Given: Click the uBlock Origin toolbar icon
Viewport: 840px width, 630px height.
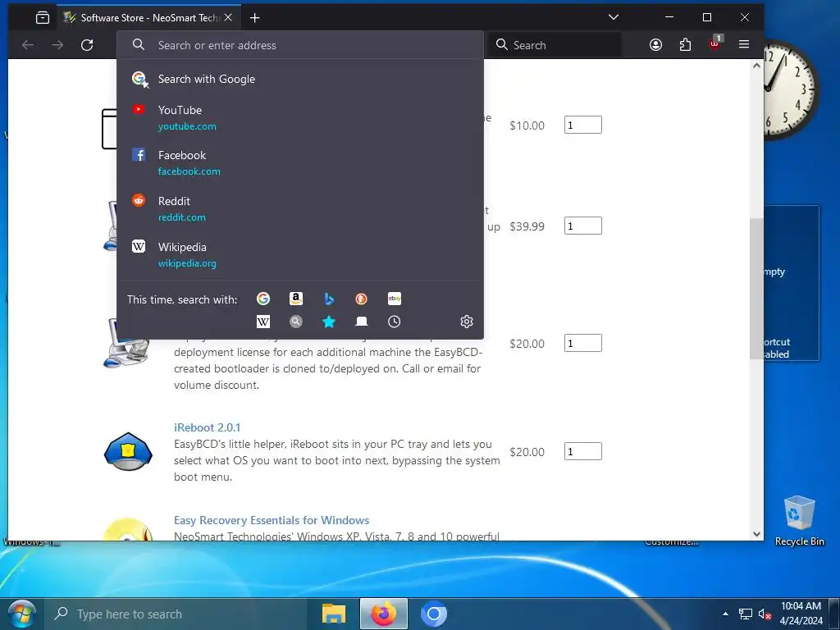Looking at the screenshot, I should coord(714,44).
